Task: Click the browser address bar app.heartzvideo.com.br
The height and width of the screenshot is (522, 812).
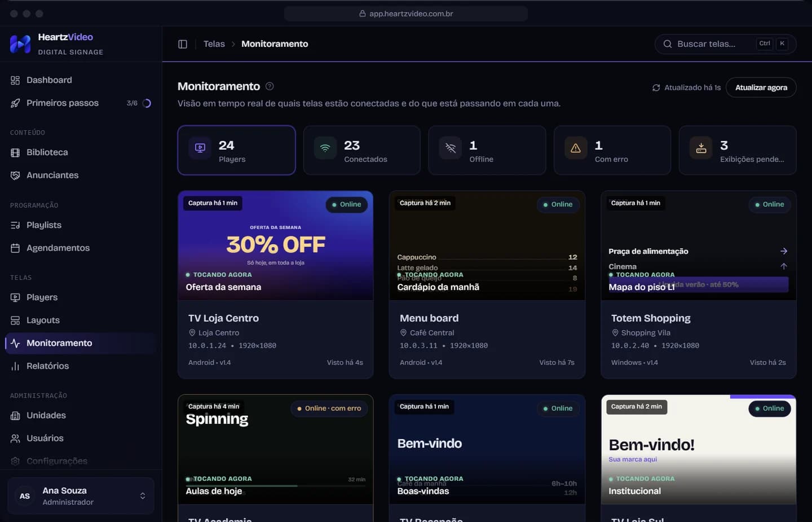Action: pyautogui.click(x=406, y=14)
